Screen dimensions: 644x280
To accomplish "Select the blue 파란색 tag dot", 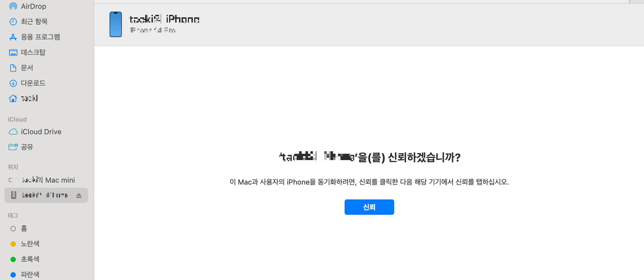I will pos(13,274).
